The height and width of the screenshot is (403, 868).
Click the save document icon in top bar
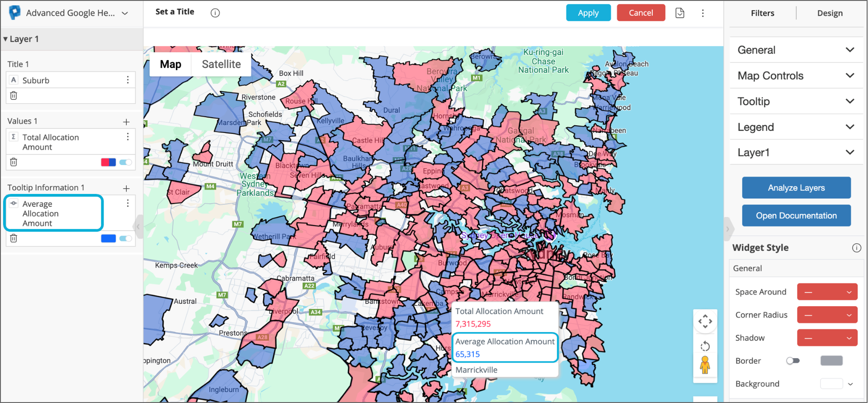(x=679, y=13)
